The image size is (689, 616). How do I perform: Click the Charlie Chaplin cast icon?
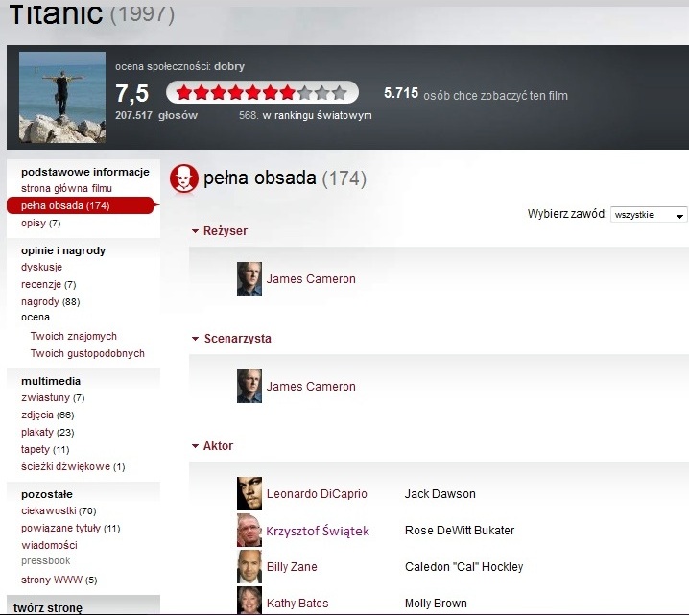(184, 178)
